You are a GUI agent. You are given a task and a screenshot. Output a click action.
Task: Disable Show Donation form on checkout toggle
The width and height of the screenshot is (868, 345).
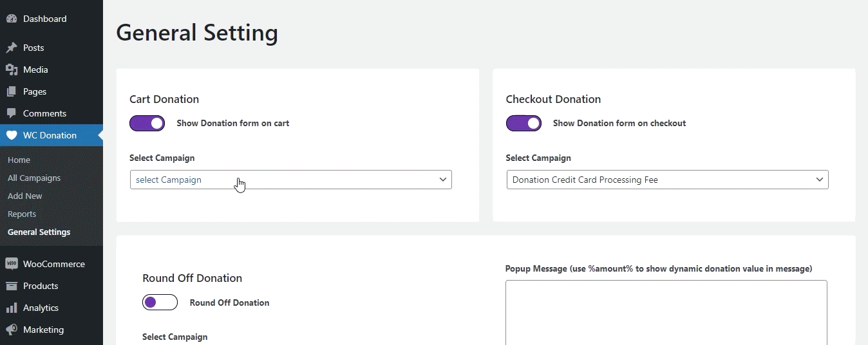(524, 123)
